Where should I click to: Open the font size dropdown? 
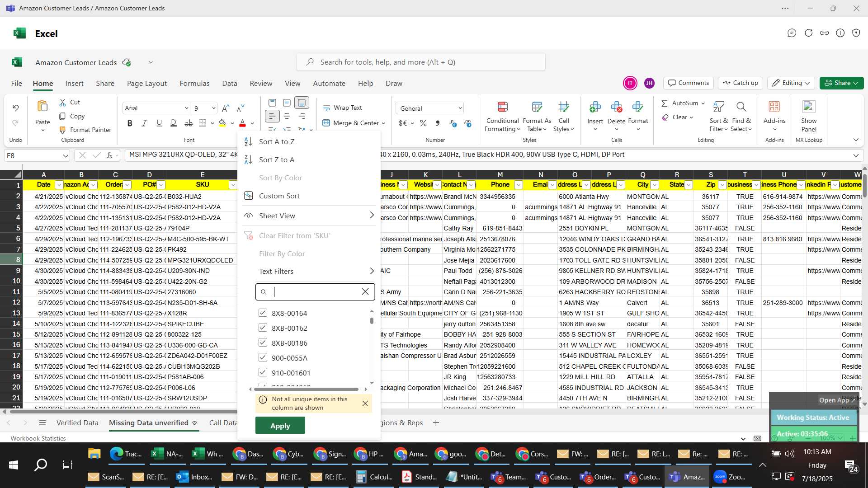(x=213, y=108)
